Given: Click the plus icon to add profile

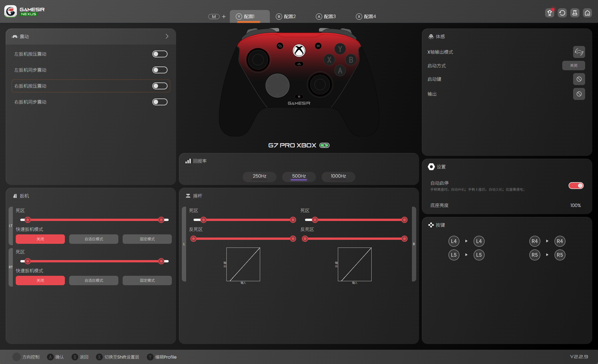Looking at the screenshot, I should [224, 17].
